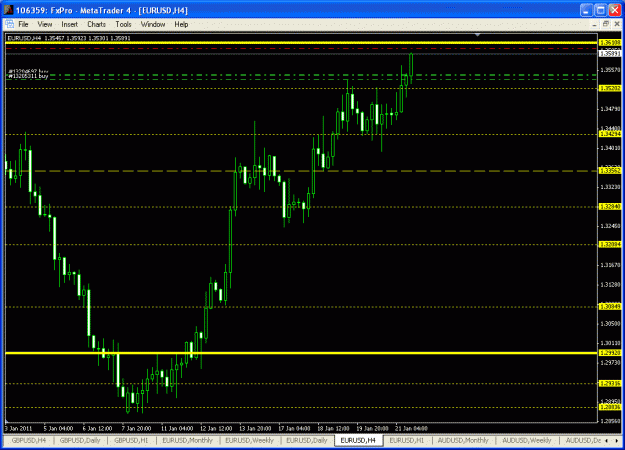Switch to the GBPUSD,Daily chart tab
Screen dimensions: 625x450
coord(80,440)
